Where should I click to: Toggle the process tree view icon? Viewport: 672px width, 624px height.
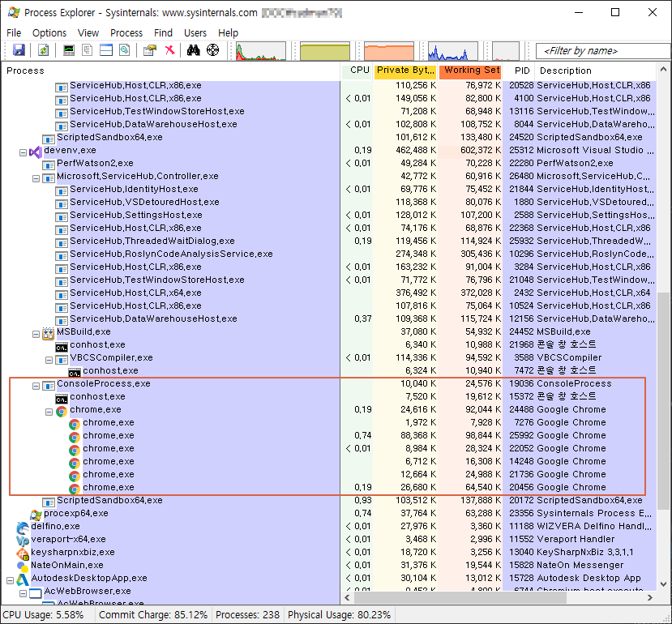88,50
